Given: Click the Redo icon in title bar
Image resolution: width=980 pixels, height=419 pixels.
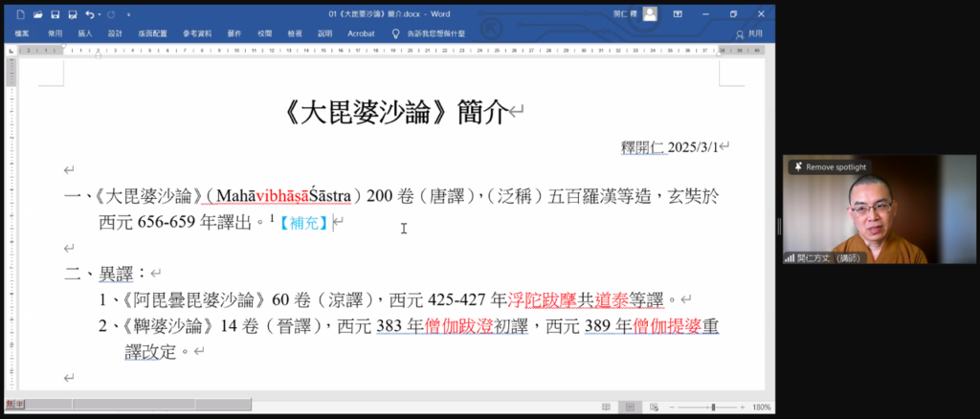Looking at the screenshot, I should [x=111, y=14].
